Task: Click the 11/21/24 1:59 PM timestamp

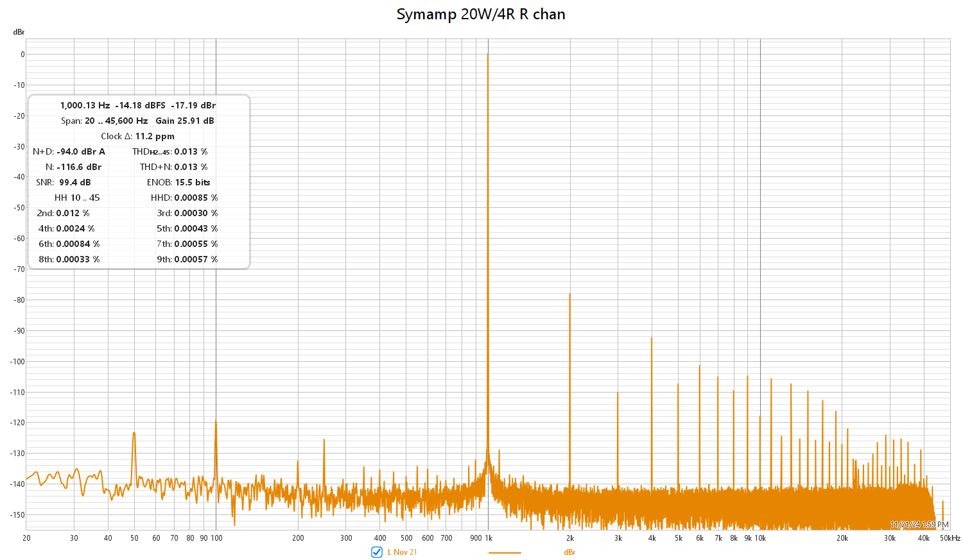Action: point(919,525)
